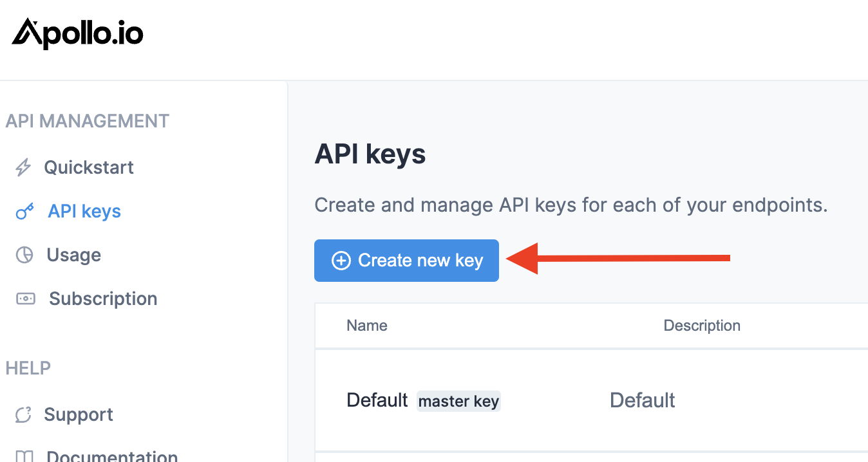Select the Default description text
Screen dimensions: 868x462
pos(642,400)
